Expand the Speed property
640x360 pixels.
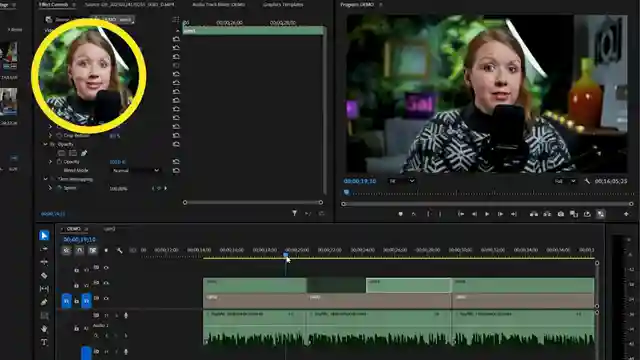51,188
